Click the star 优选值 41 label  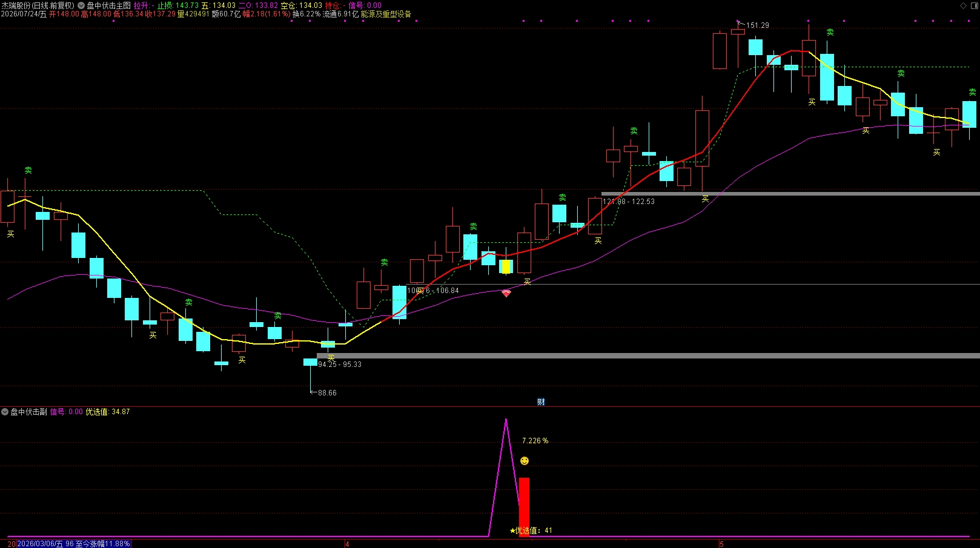click(x=531, y=530)
